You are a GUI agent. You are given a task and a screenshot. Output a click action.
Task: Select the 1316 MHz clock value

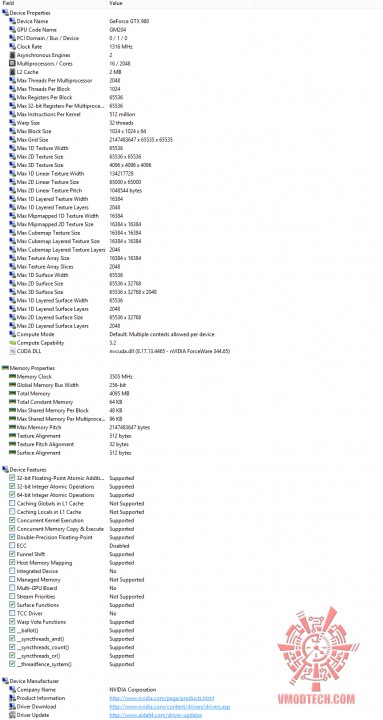(x=121, y=47)
